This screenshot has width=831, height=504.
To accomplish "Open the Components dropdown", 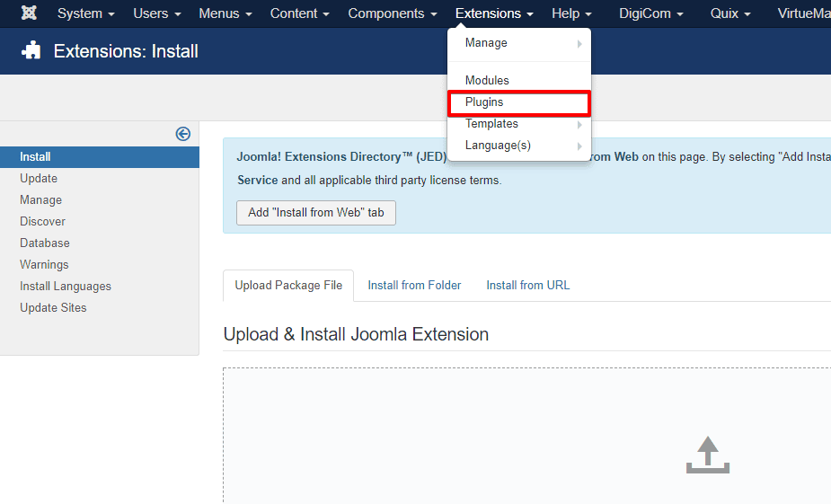I will pos(392,13).
